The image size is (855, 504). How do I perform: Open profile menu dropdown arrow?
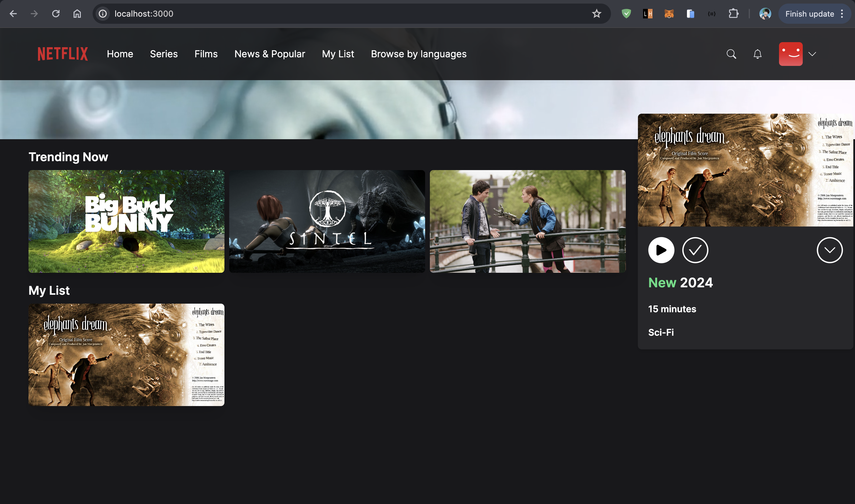pos(812,54)
